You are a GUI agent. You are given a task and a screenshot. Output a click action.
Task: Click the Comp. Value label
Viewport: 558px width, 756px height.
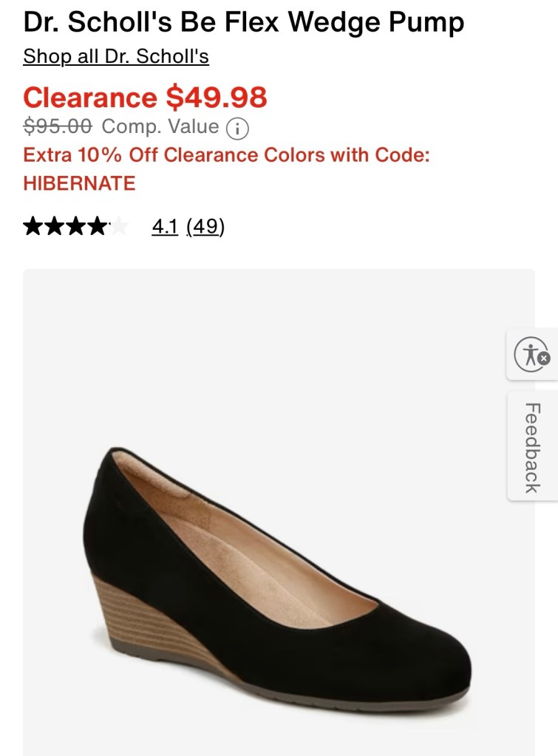click(160, 127)
